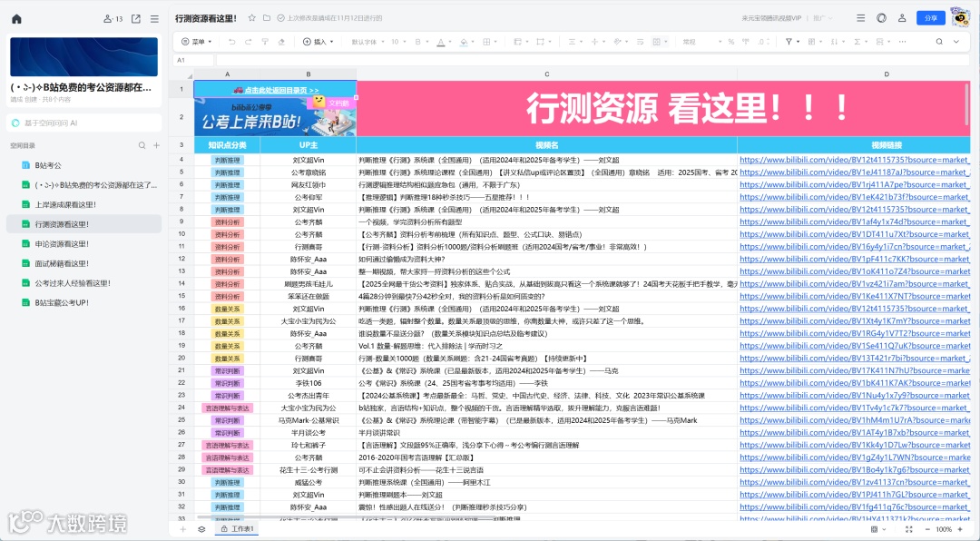This screenshot has width=980, height=541.
Task: Select cell 网友红领巾 in column B
Action: 309,184
